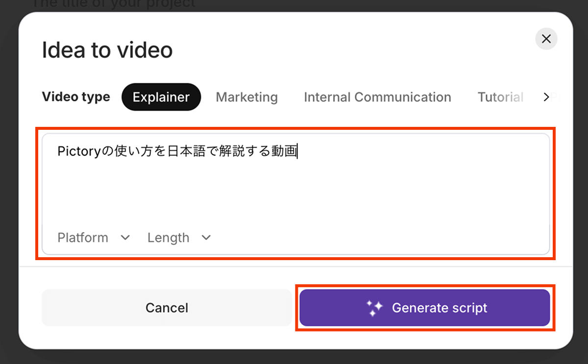Pick the Tutorial video type
Screen dimensions: 588x364
(x=500, y=97)
